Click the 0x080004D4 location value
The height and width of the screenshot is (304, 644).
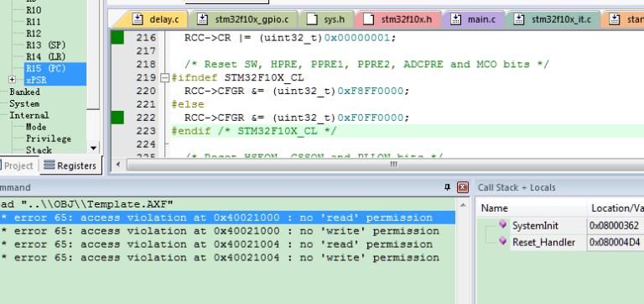click(615, 243)
